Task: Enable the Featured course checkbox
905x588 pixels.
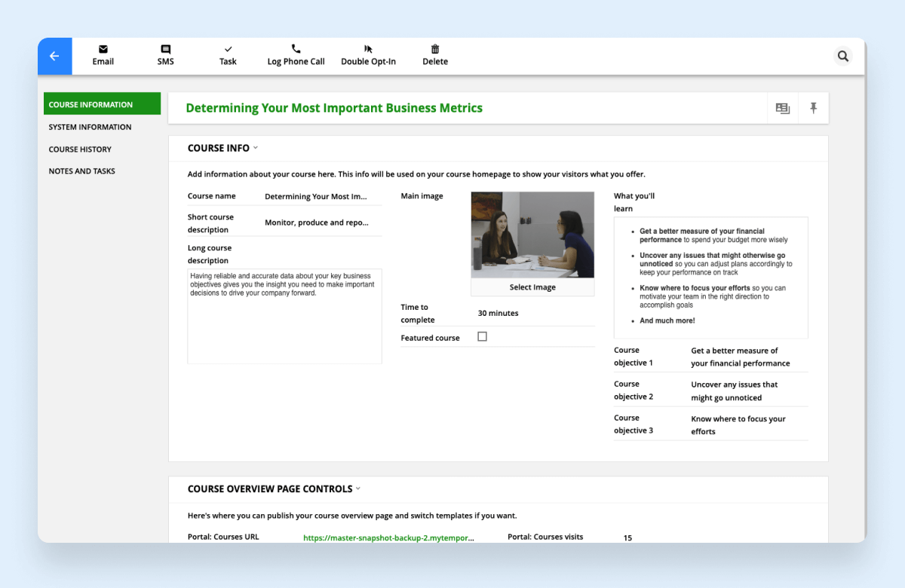Action: [x=483, y=337]
